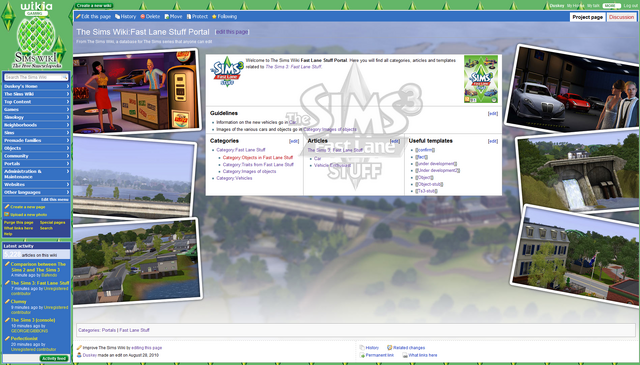Choose Move in the page toolbar
Screen dimensions: 640x365
coord(173,16)
